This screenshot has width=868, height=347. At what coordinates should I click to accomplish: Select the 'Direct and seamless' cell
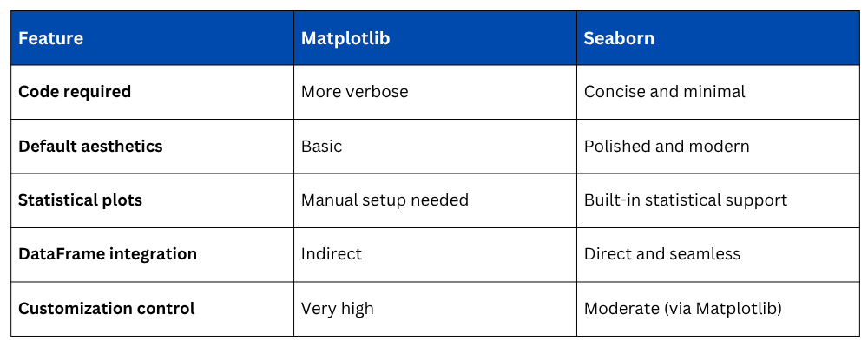click(662, 254)
